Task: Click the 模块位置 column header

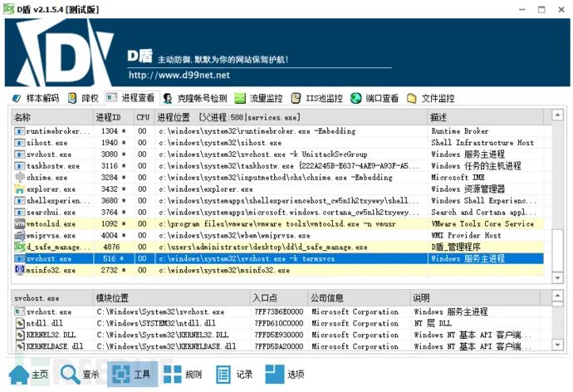Action: 171,298
